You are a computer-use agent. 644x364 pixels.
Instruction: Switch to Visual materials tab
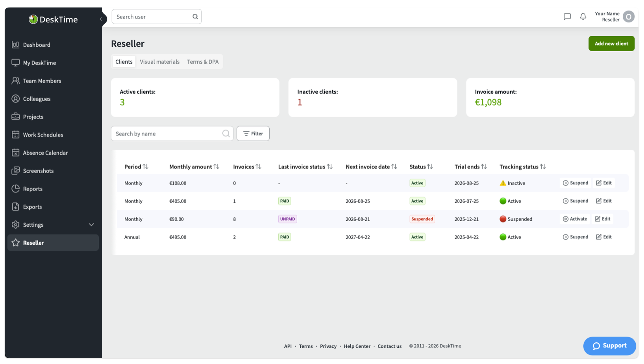(159, 61)
